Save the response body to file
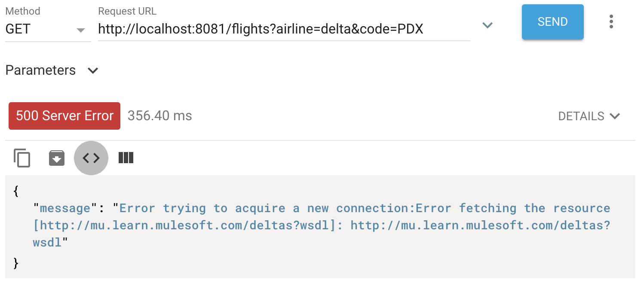The image size is (644, 286). coord(56,158)
